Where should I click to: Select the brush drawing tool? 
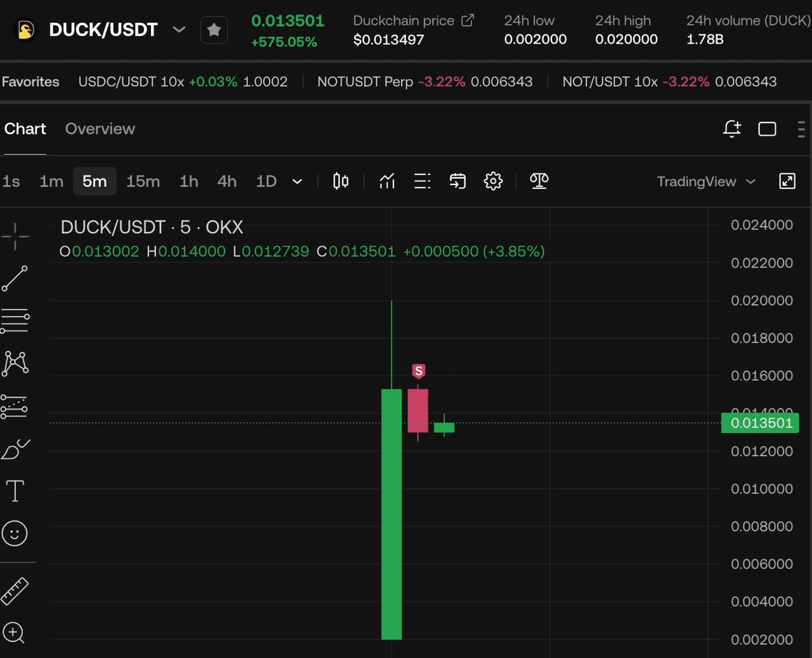click(16, 449)
